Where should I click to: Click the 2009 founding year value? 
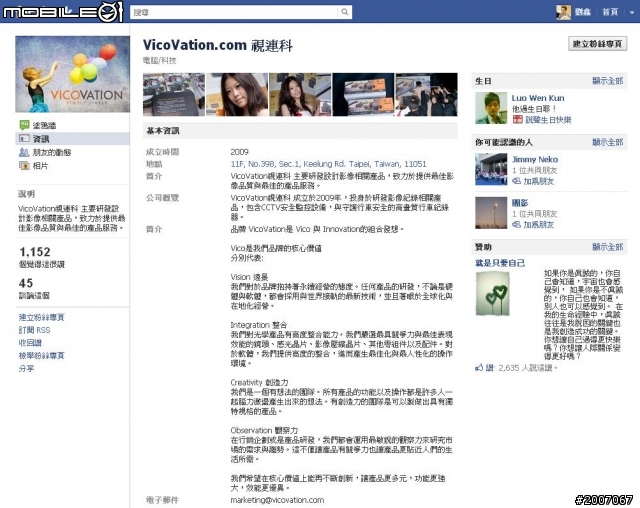(240, 152)
